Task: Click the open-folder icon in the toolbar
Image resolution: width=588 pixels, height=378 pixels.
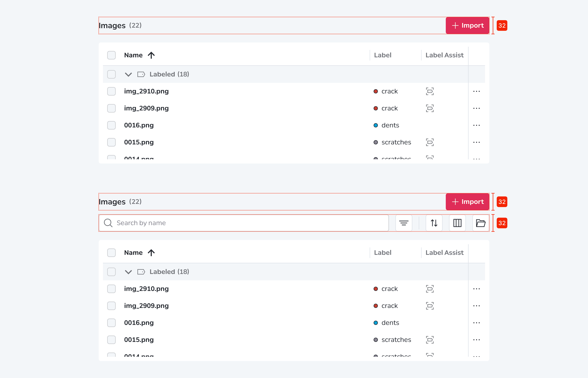Action: (481, 223)
